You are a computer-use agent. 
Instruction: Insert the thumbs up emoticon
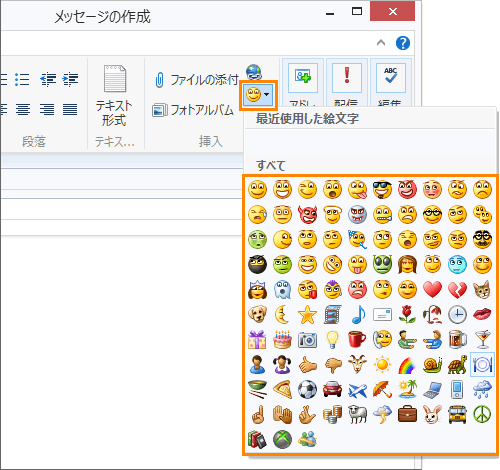(x=307, y=365)
